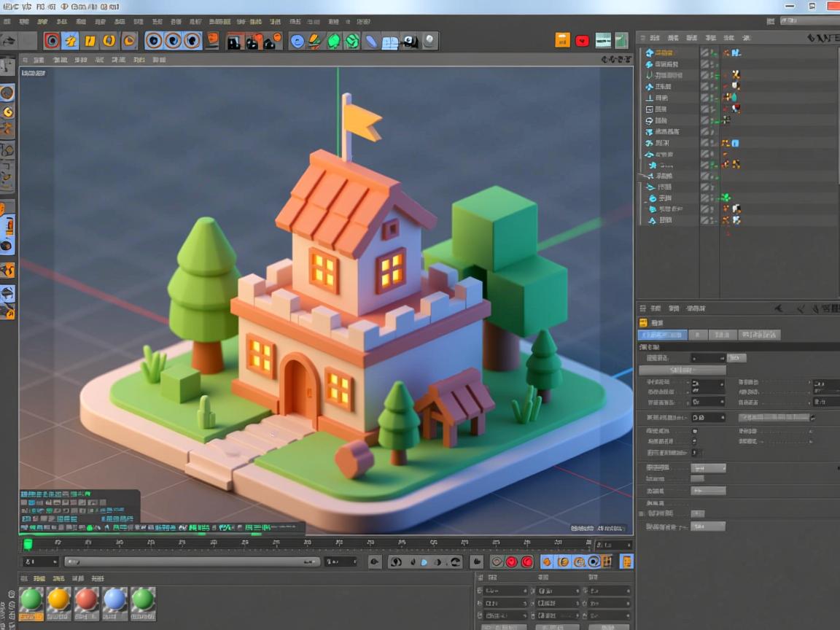Click the red icon beside the orange toolbar icon
Image resolution: width=840 pixels, height=630 pixels.
coord(582,40)
